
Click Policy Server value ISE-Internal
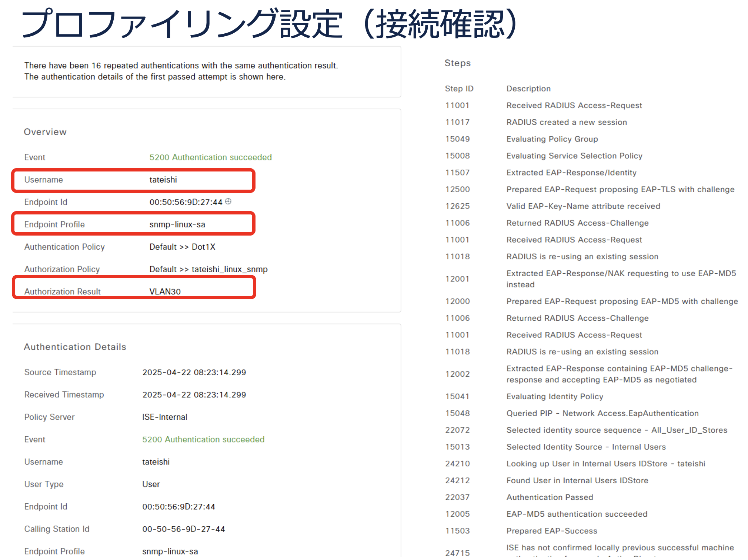tap(164, 417)
